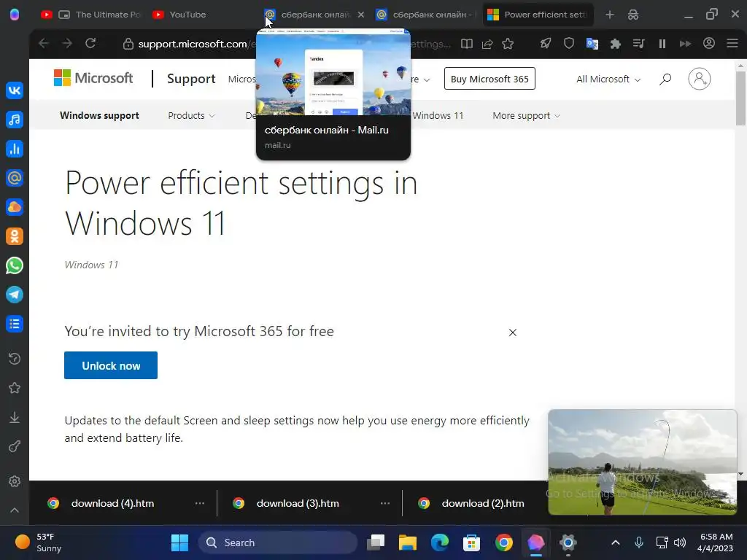The width and height of the screenshot is (747, 560).
Task: Open download (3).htm file
Action: (x=298, y=503)
